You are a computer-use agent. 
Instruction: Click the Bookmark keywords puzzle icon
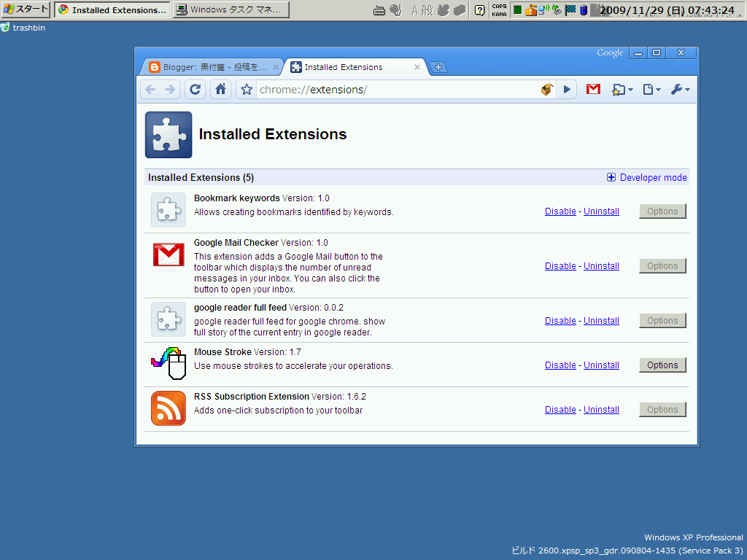click(x=169, y=210)
